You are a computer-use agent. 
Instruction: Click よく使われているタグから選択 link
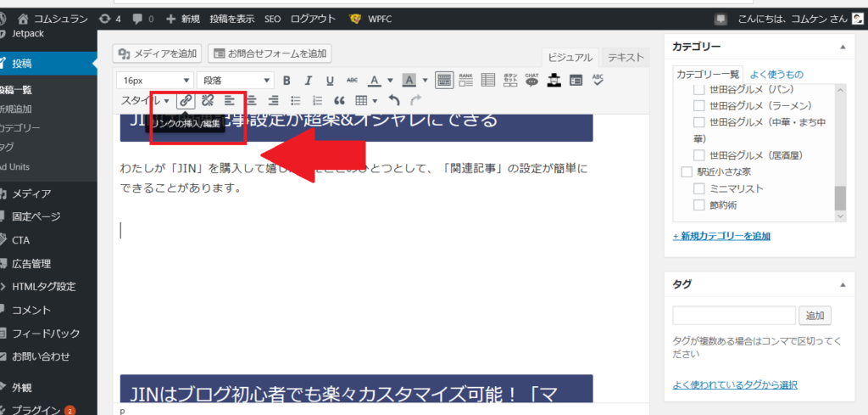(x=735, y=384)
